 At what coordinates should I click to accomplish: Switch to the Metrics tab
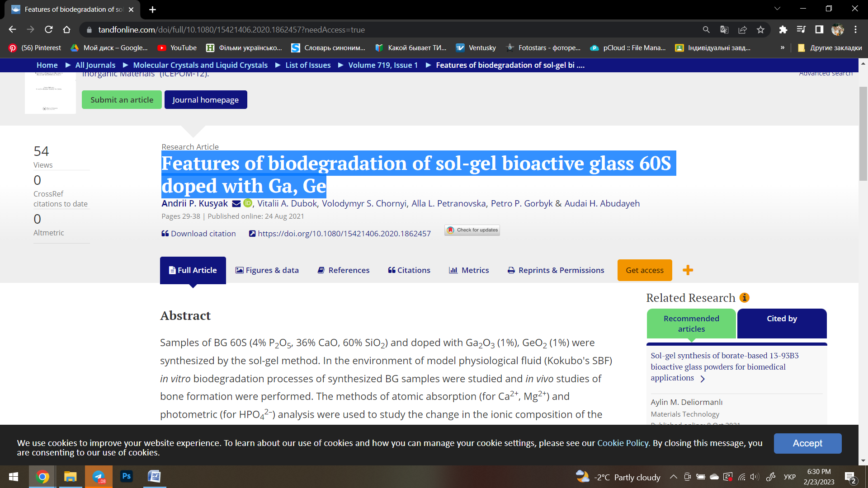[x=469, y=270]
